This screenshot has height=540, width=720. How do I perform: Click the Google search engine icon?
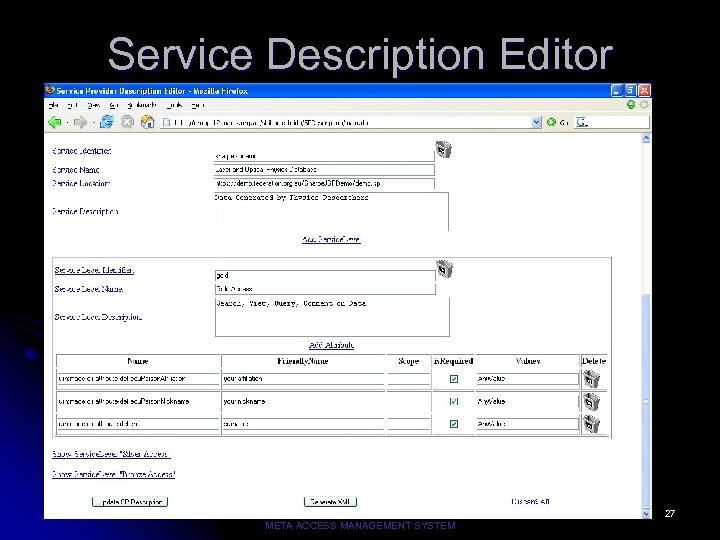point(582,122)
